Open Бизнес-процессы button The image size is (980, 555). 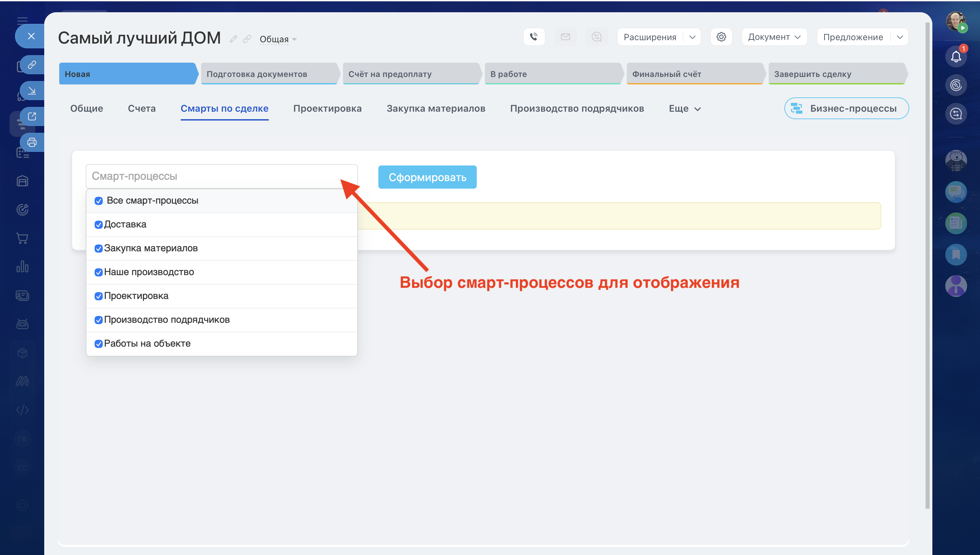coord(846,109)
